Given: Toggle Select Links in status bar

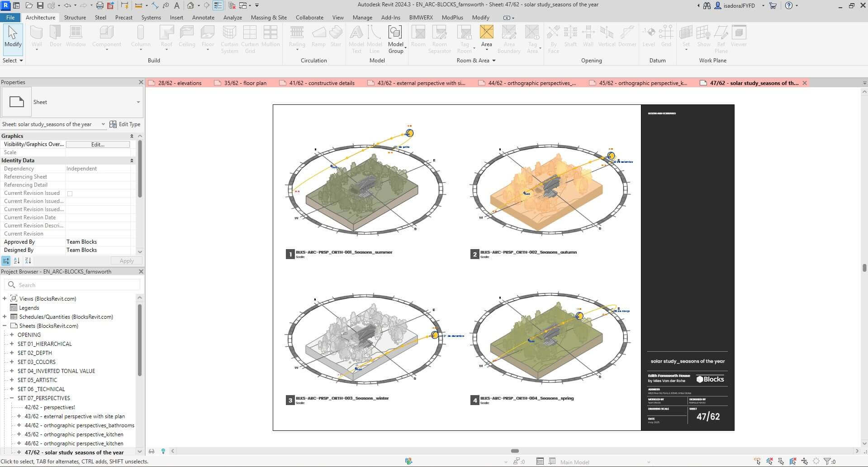Looking at the screenshot, I should tap(758, 462).
